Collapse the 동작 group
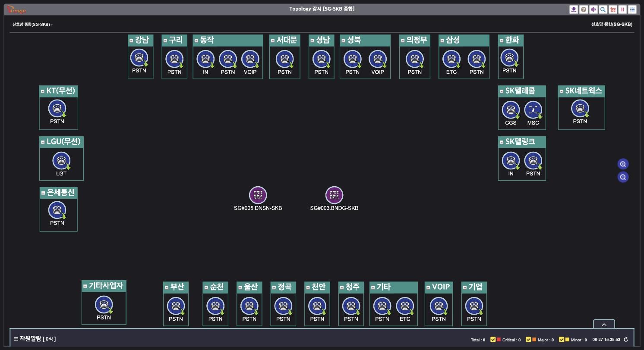Image resolution: width=644 pixels, height=350 pixels. click(x=196, y=41)
